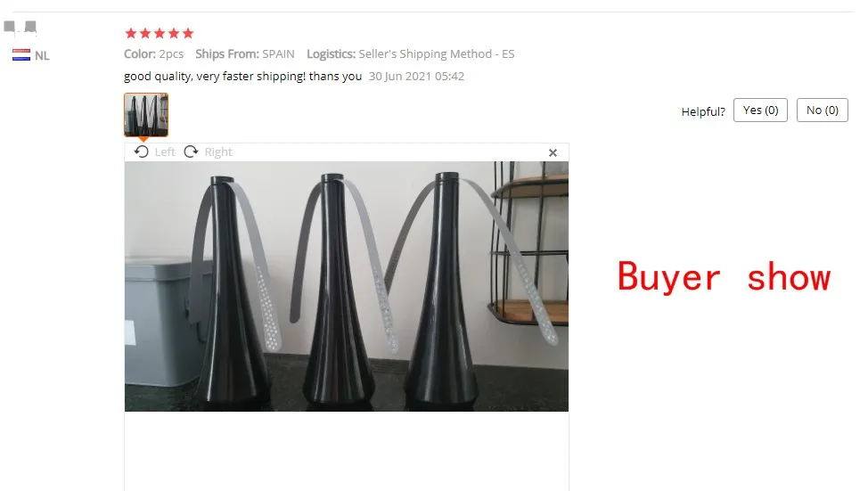Click the 'Left' rotate label
The width and height of the screenshot is (868, 491).
click(x=164, y=151)
